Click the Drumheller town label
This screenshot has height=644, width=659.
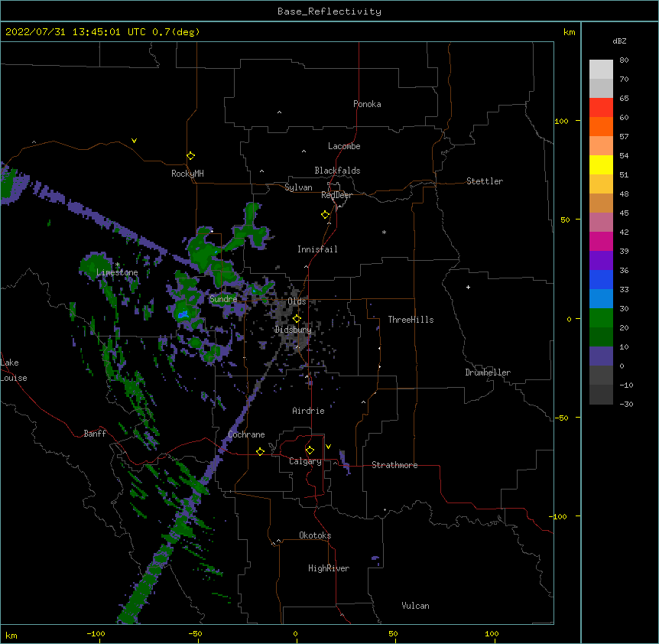[x=488, y=372]
